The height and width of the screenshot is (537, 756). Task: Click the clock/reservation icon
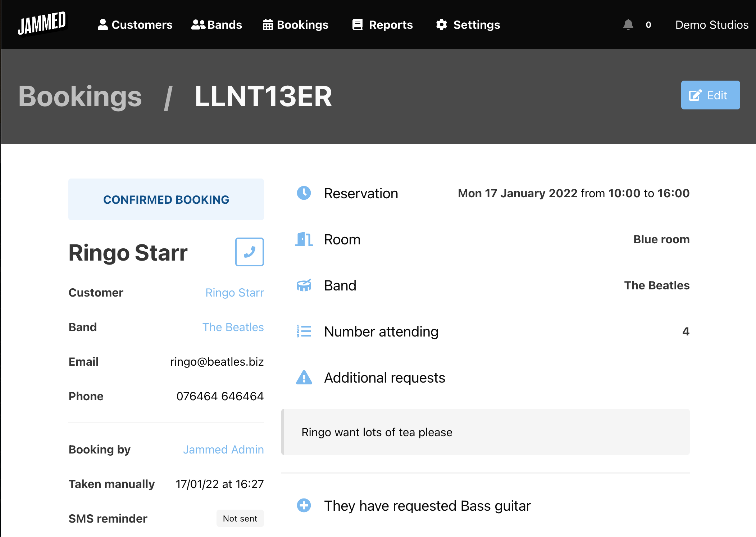(x=304, y=193)
